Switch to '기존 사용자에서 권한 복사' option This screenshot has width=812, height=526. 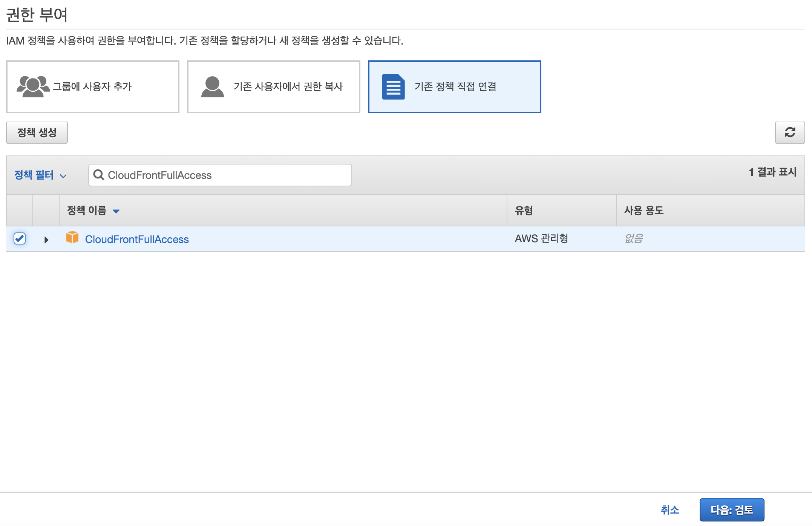pyautogui.click(x=273, y=86)
